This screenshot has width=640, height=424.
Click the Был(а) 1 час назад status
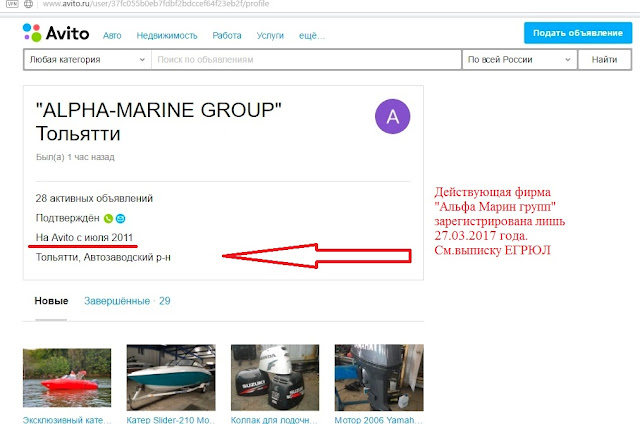point(75,157)
